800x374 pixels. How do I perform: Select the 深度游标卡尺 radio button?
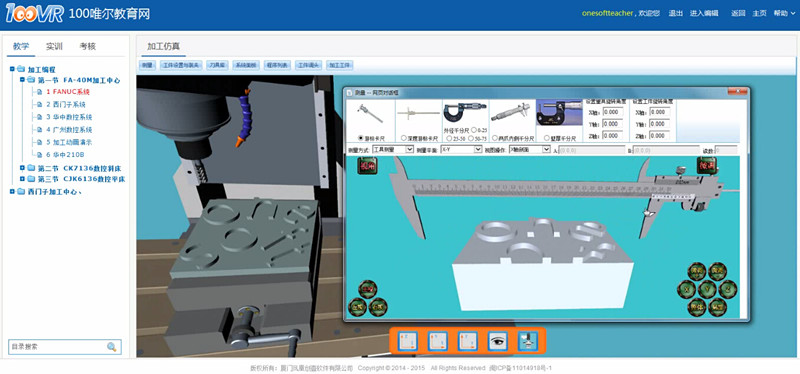pyautogui.click(x=404, y=138)
